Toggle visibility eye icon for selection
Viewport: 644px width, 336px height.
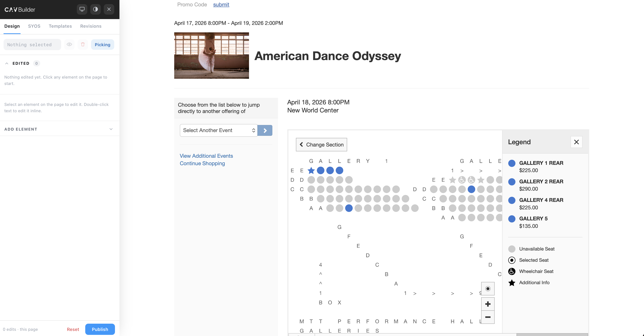click(69, 45)
